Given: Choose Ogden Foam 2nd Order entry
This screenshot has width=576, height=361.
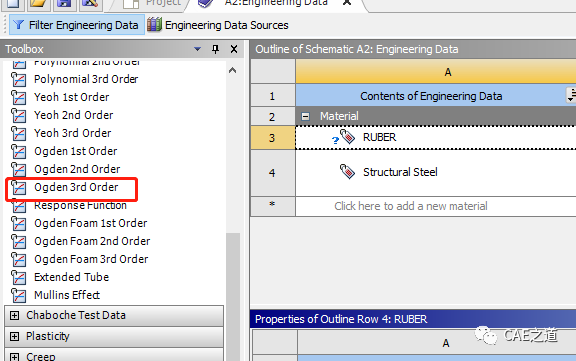Looking at the screenshot, I should 92,241.
